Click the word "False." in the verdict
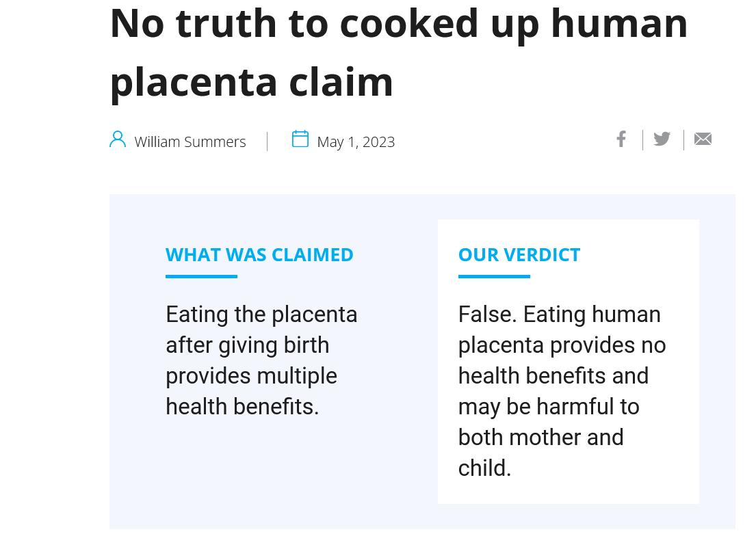The width and height of the screenshot is (756, 536). (487, 314)
